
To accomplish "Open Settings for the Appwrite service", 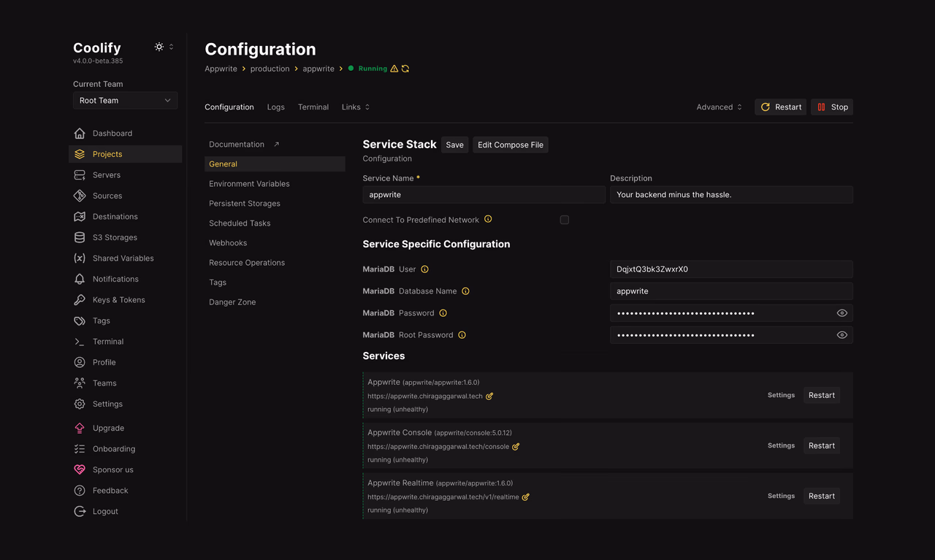I will (x=781, y=395).
